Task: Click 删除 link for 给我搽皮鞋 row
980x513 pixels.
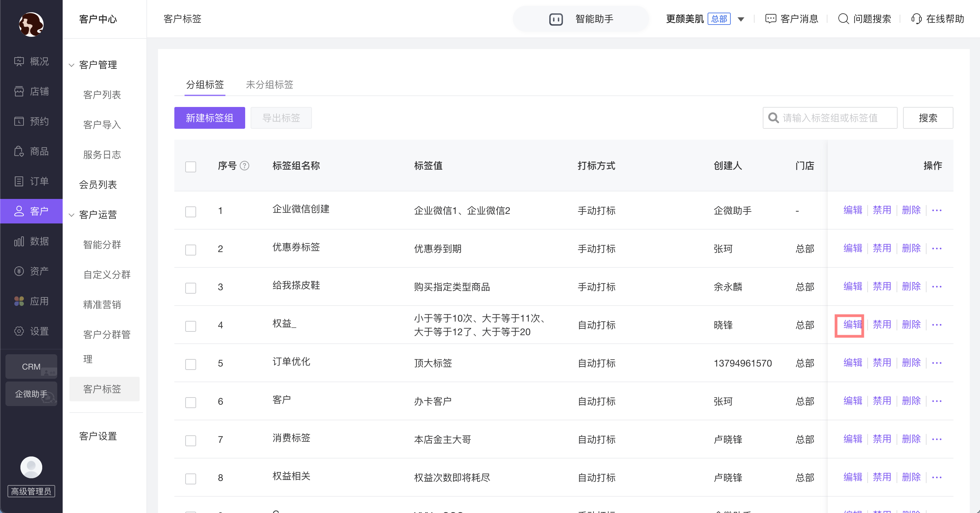Action: click(x=911, y=286)
